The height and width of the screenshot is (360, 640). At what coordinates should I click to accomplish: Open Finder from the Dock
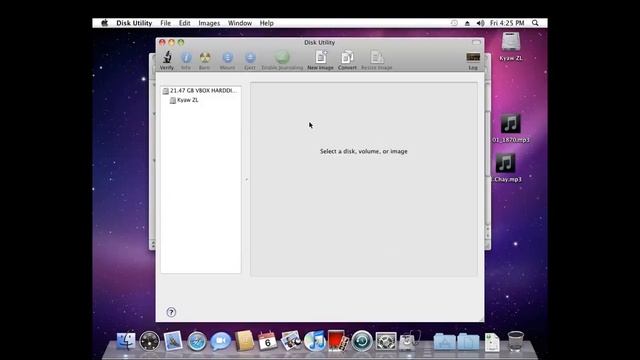click(x=126, y=341)
